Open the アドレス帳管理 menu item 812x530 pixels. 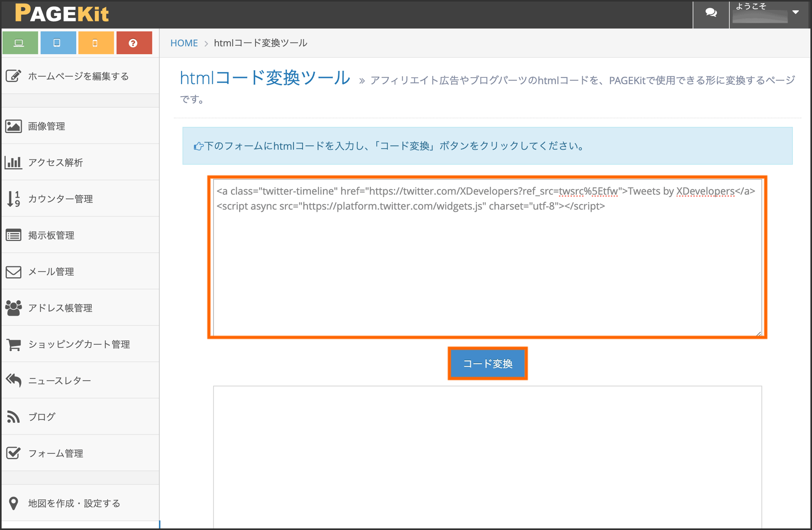(x=80, y=308)
